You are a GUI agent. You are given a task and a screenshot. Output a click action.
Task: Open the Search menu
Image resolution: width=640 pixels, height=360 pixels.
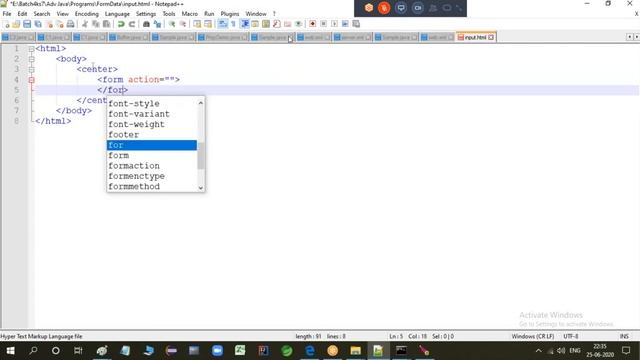click(42, 14)
